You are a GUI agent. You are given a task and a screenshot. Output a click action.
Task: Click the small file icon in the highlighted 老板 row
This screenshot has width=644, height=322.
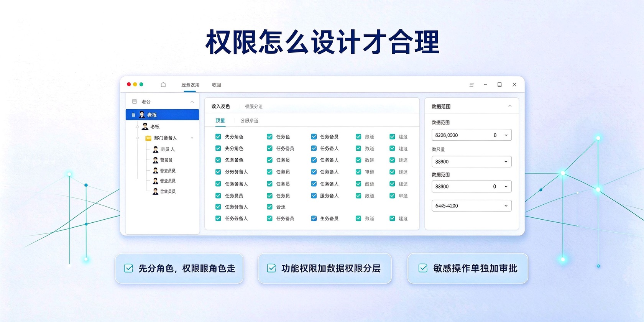pos(133,115)
